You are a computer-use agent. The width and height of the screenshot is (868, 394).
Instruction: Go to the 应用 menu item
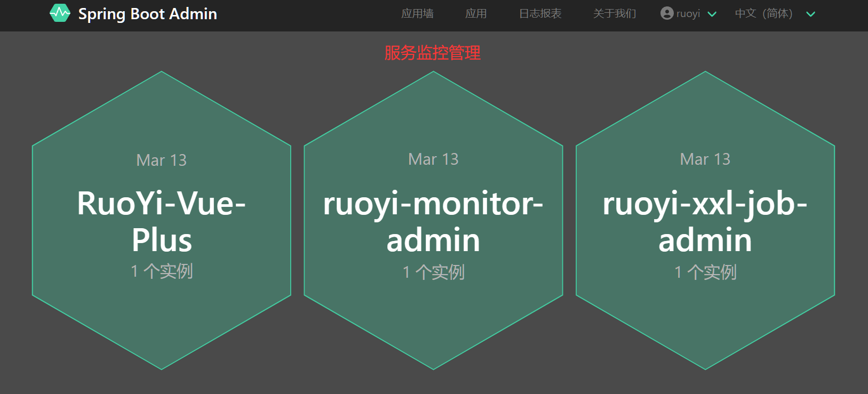(476, 14)
